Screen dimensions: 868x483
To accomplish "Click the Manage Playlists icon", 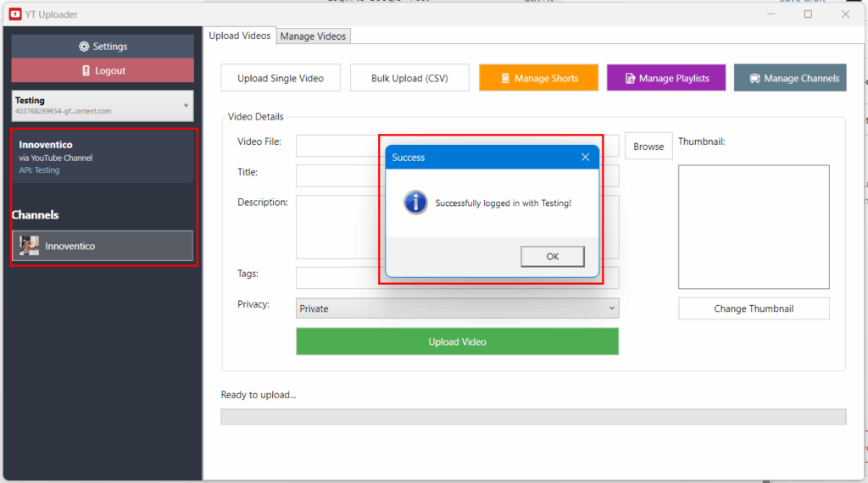I will (630, 79).
